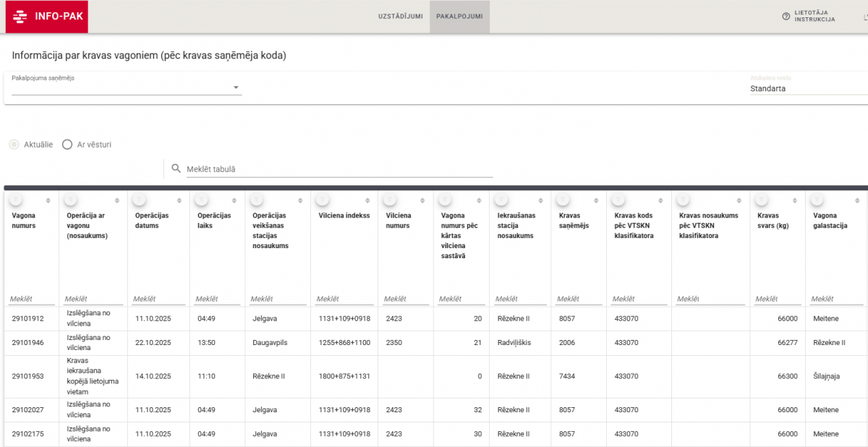
Task: Open filter icon for Vilciena indekss column
Action: click(x=323, y=200)
